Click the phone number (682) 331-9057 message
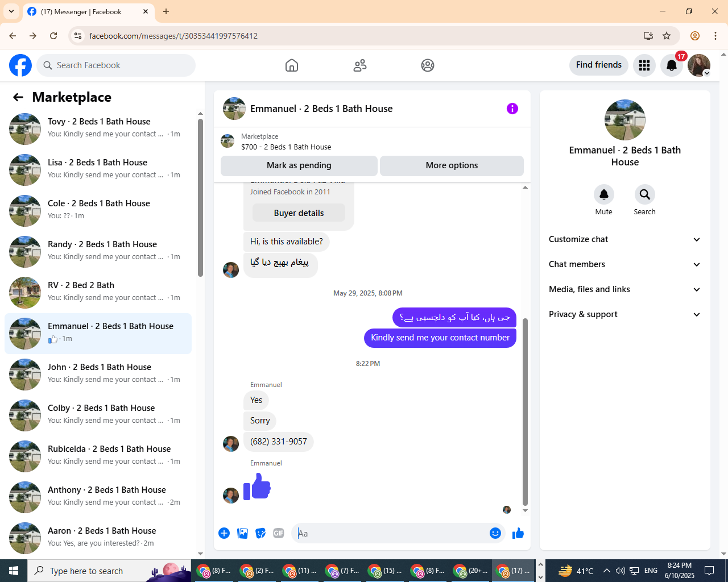Viewport: 728px width, 582px height. pos(279,442)
